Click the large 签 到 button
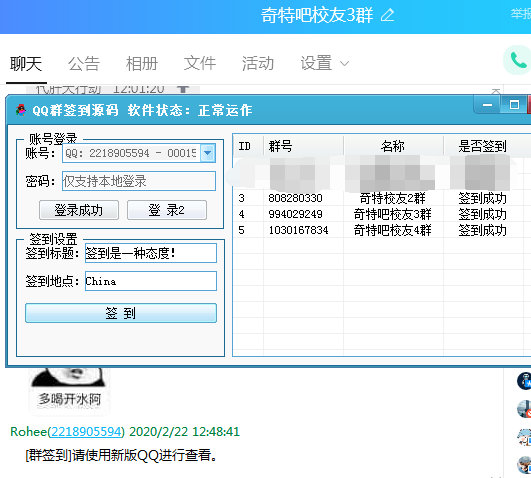 tap(121, 313)
